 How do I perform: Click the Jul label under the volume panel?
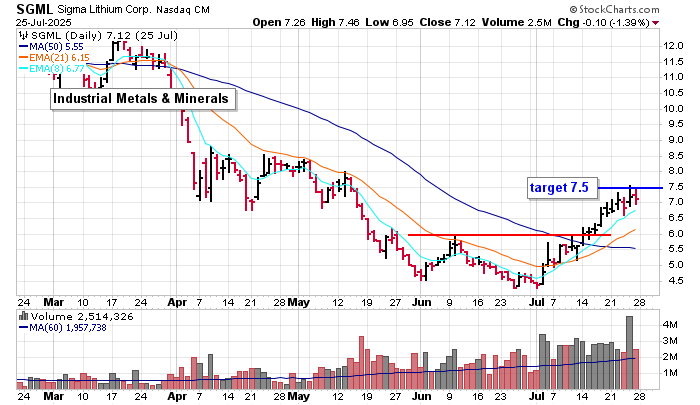pos(537,396)
